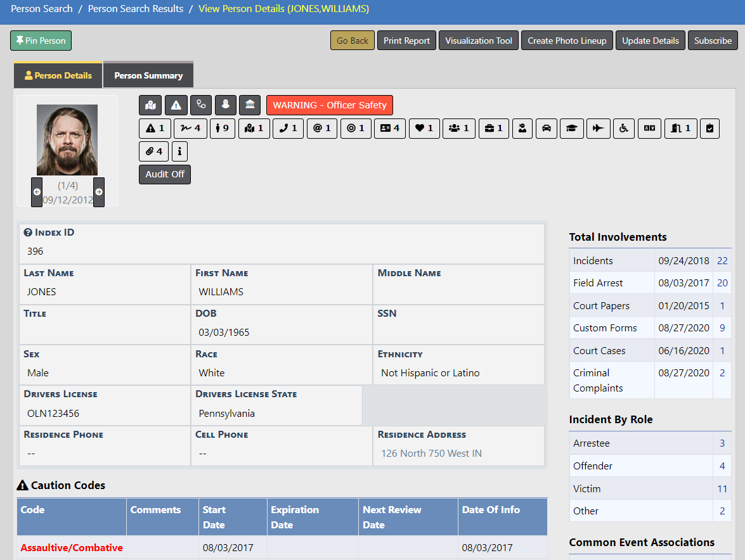Navigate to Person Search Results breadcrumb
Screen dimensions: 745x560
(136, 9)
